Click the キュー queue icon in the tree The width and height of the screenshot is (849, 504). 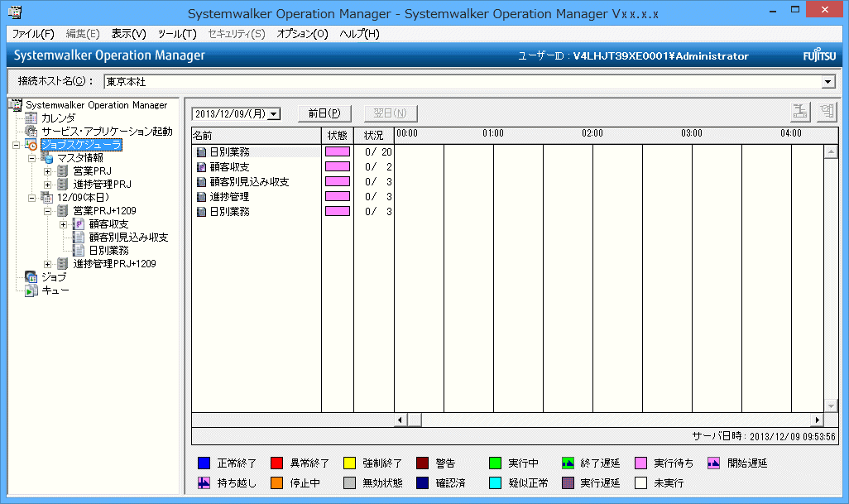tap(31, 290)
